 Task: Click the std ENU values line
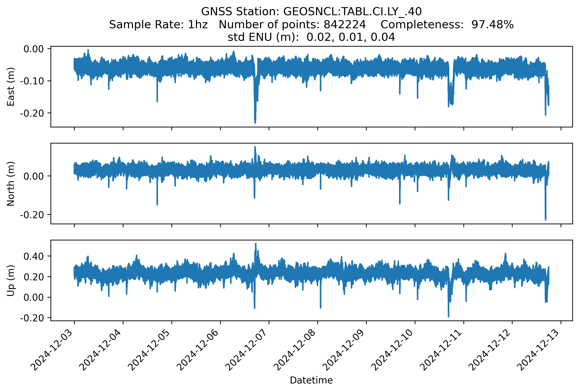pyautogui.click(x=311, y=37)
